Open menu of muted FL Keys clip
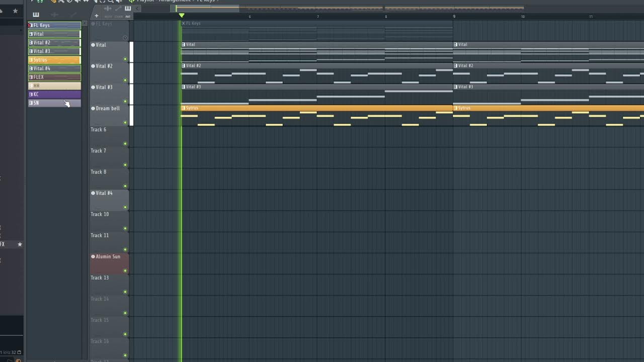Image resolution: width=644 pixels, height=362 pixels. (184, 23)
